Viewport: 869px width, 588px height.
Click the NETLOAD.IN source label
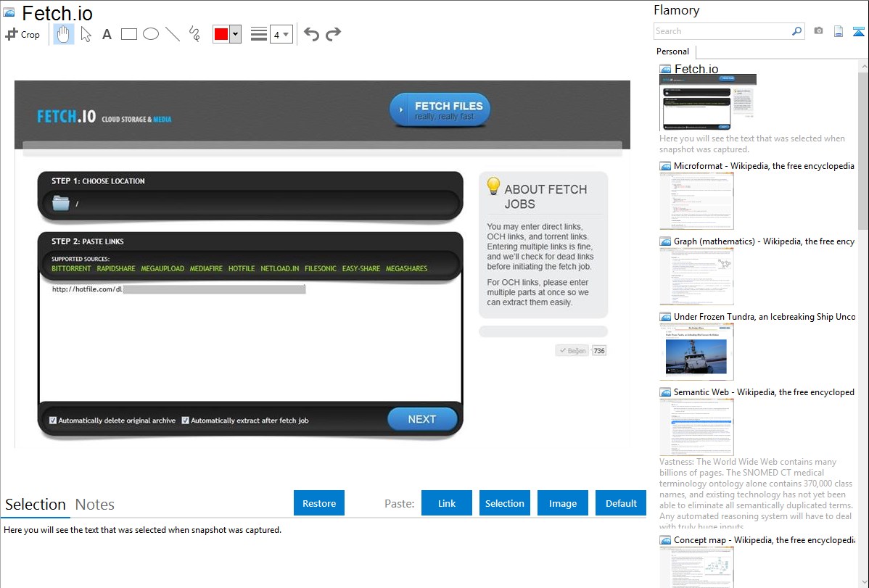click(x=280, y=269)
